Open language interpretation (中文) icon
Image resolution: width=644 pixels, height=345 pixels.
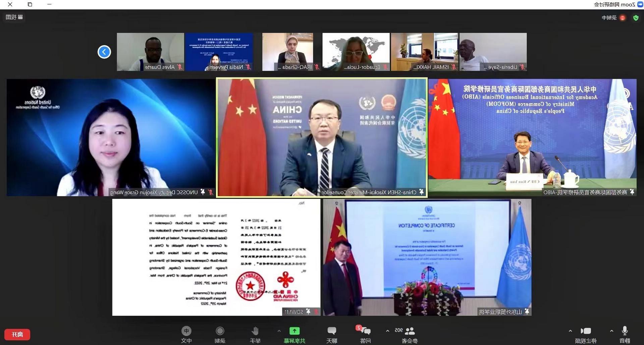(x=186, y=331)
